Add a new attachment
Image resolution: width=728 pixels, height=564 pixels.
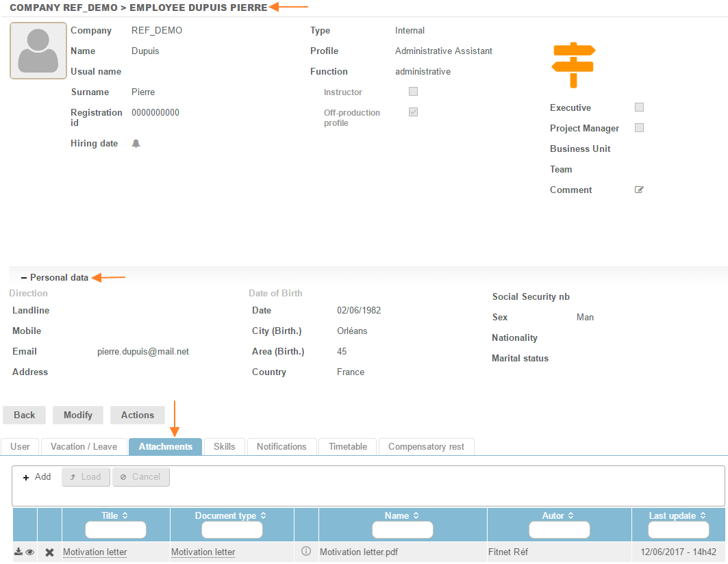37,477
